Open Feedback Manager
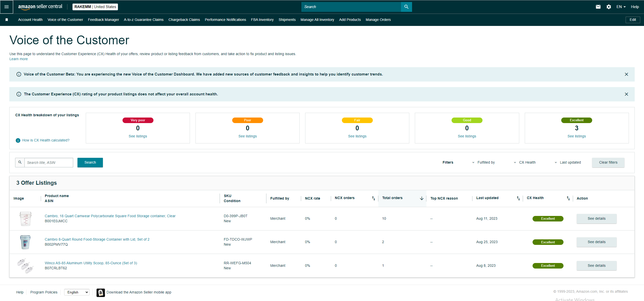Screen dimensions: 644x301 tap(103, 20)
